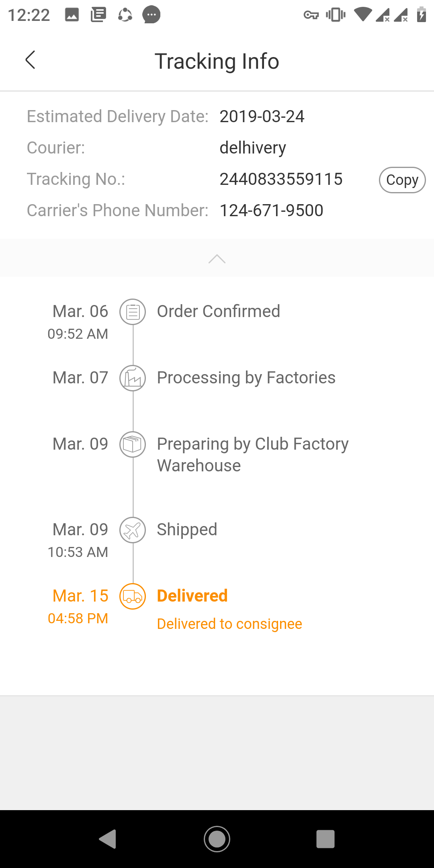Screen dimensions: 434x868
Task: Tap the Processing by Factories text
Action: 246,378
